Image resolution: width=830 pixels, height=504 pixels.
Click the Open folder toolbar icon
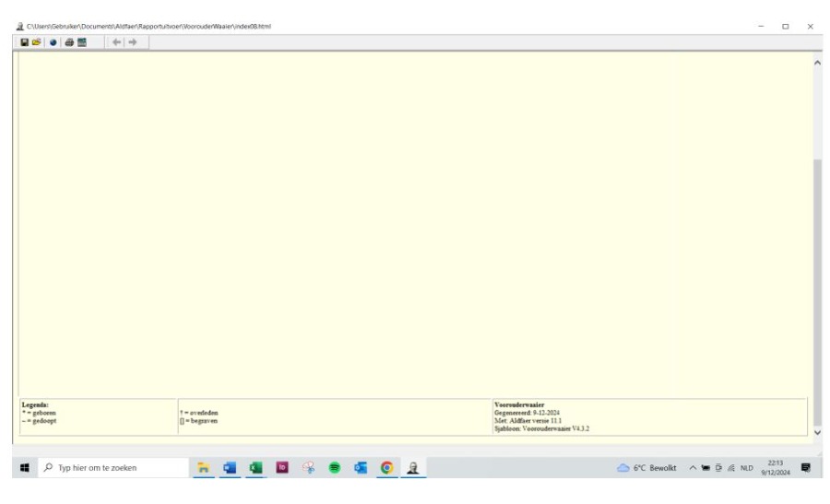pos(37,42)
